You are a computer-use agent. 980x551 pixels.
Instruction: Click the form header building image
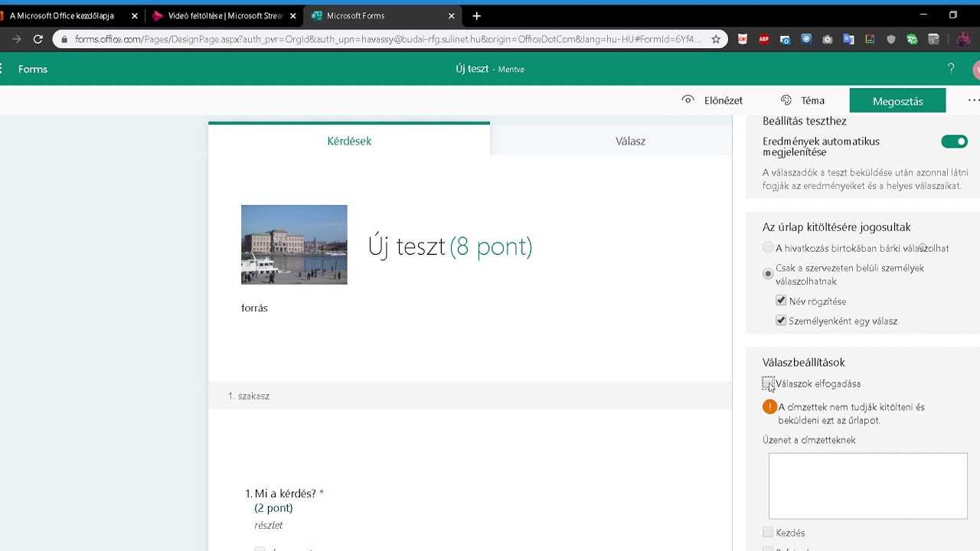[294, 245]
